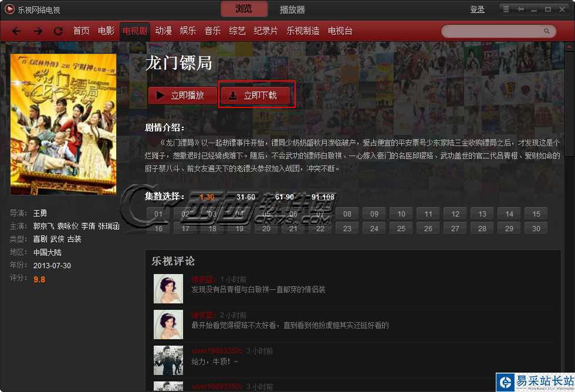Open the title bar menu list icon
The image size is (575, 392).
(x=506, y=9)
